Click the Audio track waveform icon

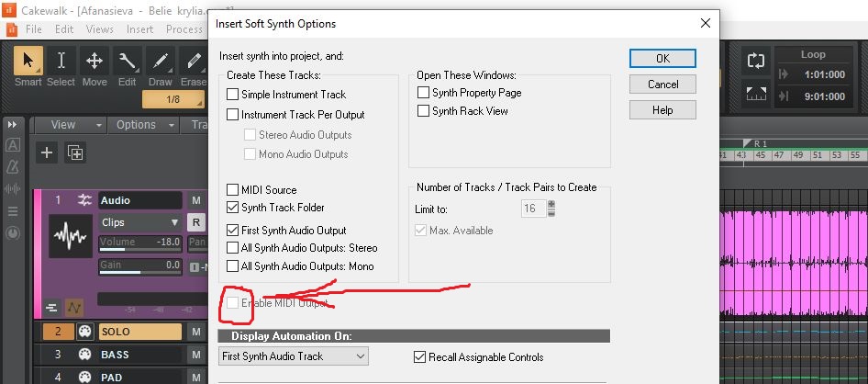[70, 237]
